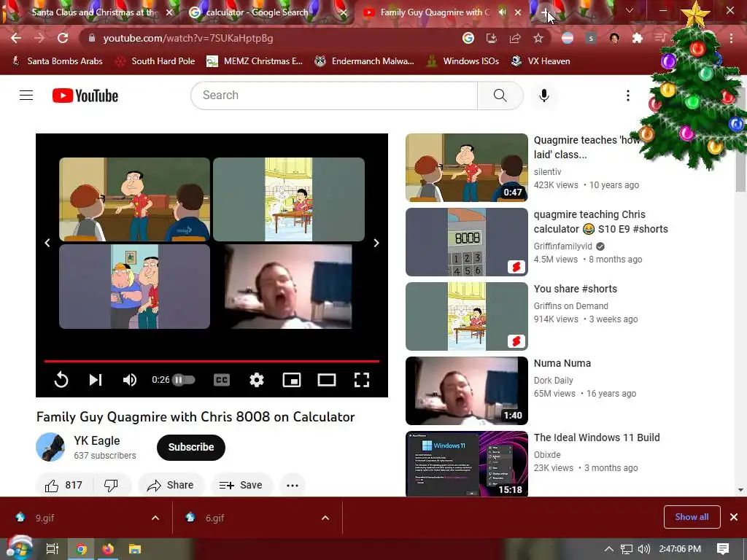Open the YouTube hamburger guide menu
747x560 pixels.
(26, 96)
